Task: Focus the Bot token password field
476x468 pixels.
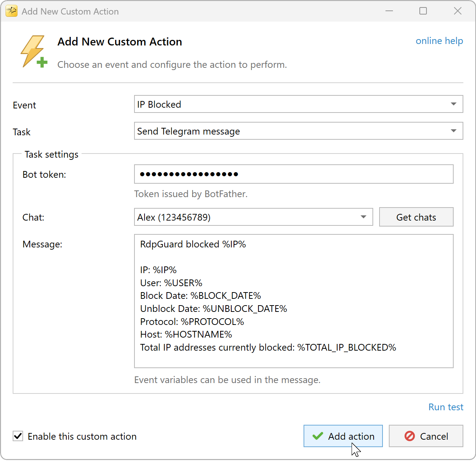Action: click(293, 174)
